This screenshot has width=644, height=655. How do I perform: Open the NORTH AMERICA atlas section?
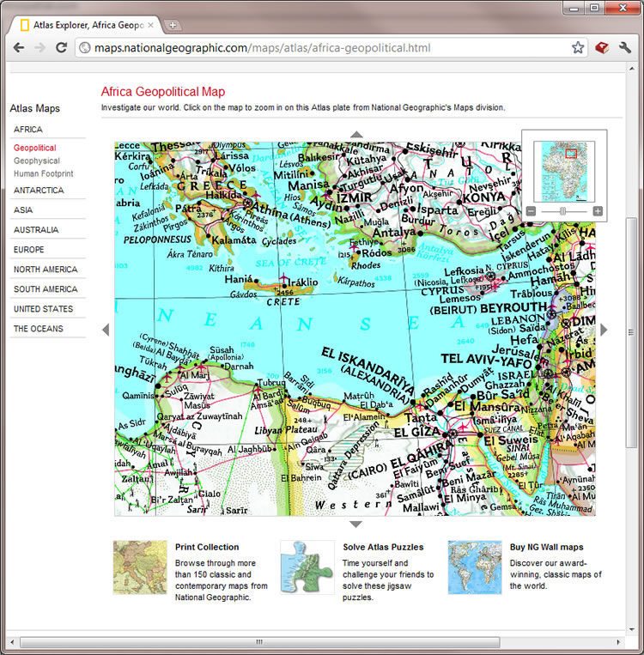pyautogui.click(x=46, y=270)
